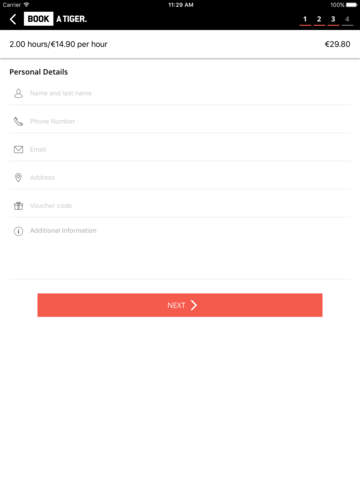Image resolution: width=360 pixels, height=480 pixels.
Task: Tap the email envelope icon
Action: pos(18,149)
